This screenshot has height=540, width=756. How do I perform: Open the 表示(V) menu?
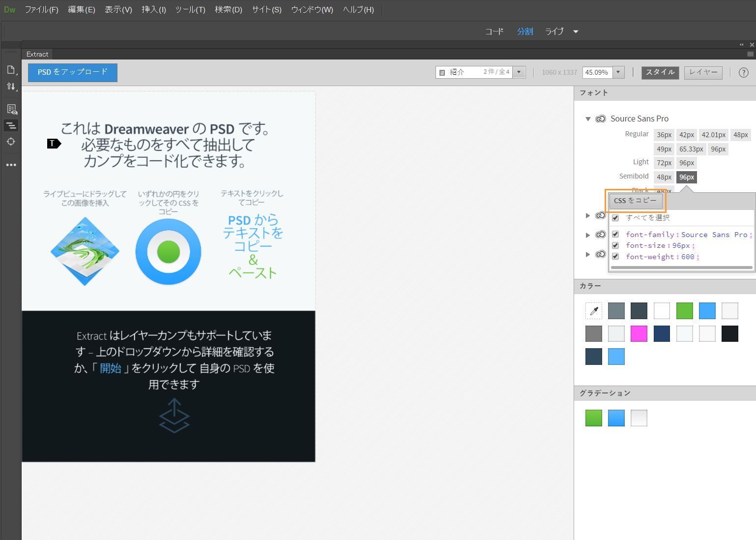(118, 10)
